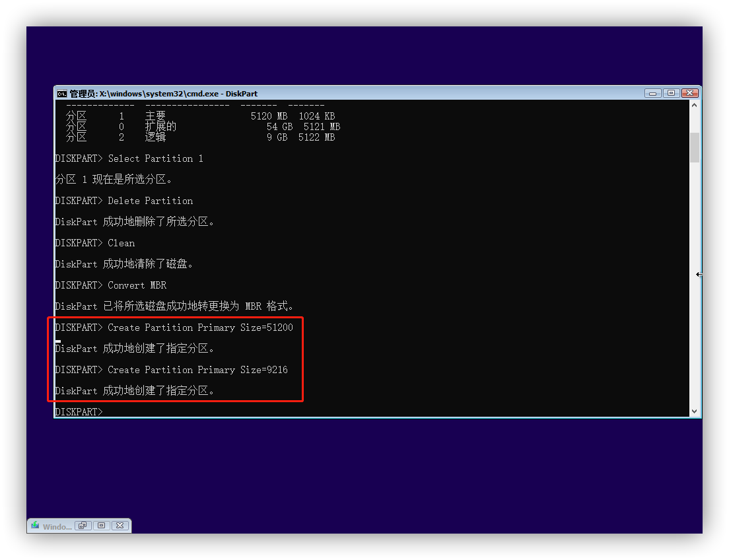Image resolution: width=729 pixels, height=560 pixels.
Task: Click the '5122 MB' offset value
Action: [x=316, y=137]
